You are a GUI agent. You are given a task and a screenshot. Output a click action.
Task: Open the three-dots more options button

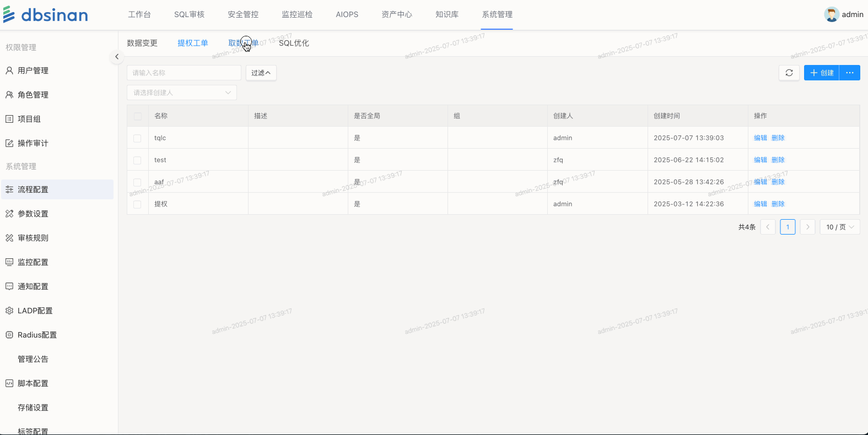(849, 73)
